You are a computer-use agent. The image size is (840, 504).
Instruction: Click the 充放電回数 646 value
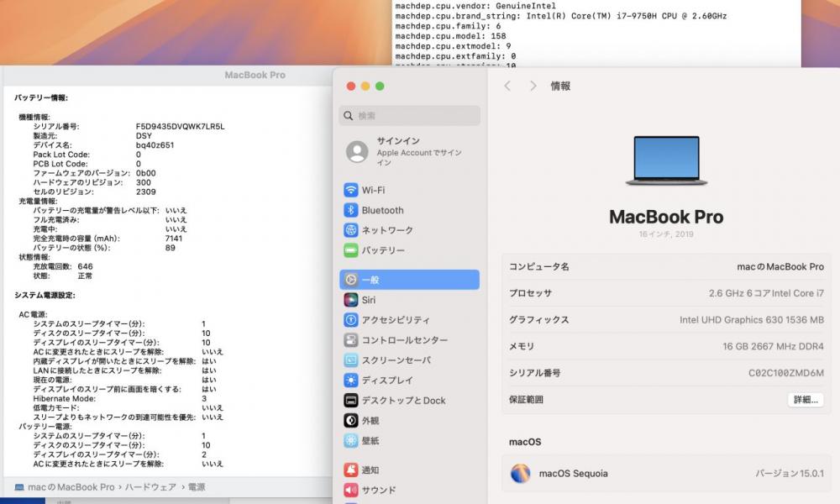(85, 266)
